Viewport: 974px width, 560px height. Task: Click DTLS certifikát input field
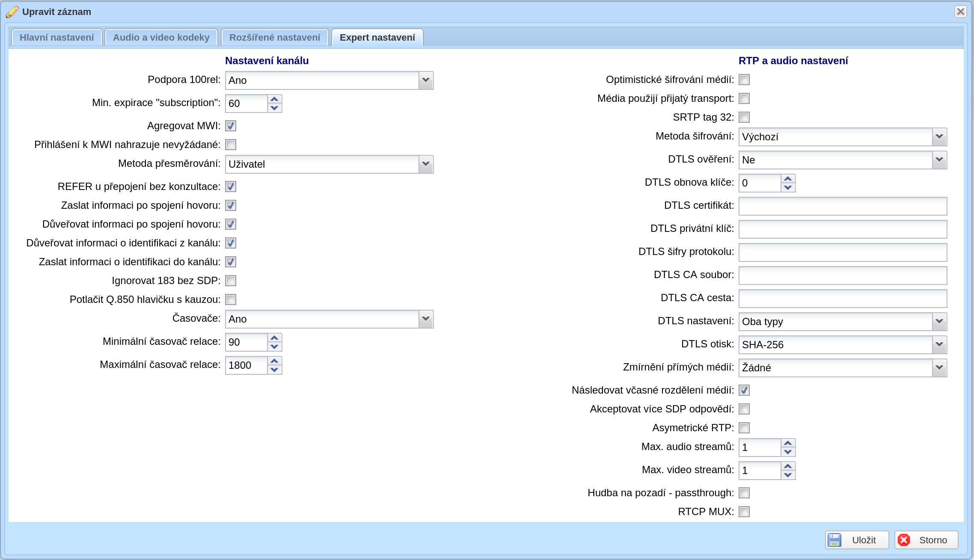tap(843, 206)
